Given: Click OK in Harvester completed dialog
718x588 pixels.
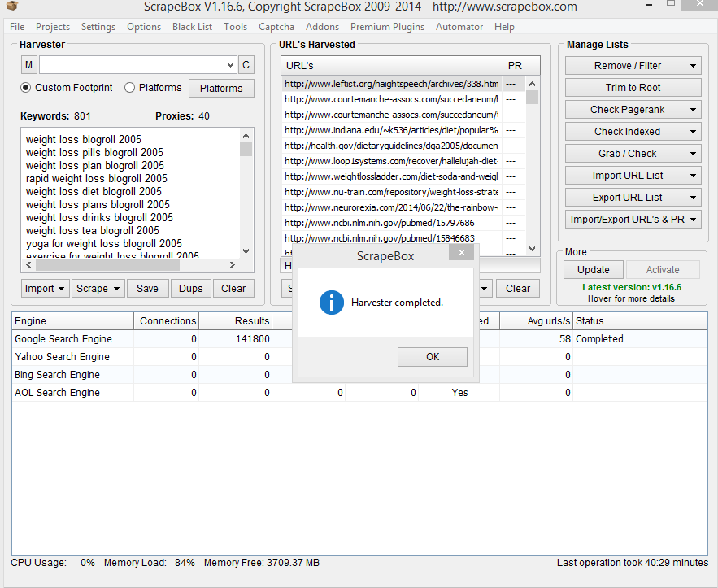Looking at the screenshot, I should click(433, 357).
